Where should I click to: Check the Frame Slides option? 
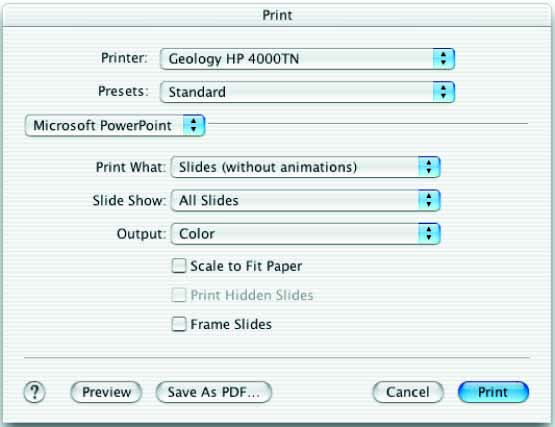pos(179,324)
